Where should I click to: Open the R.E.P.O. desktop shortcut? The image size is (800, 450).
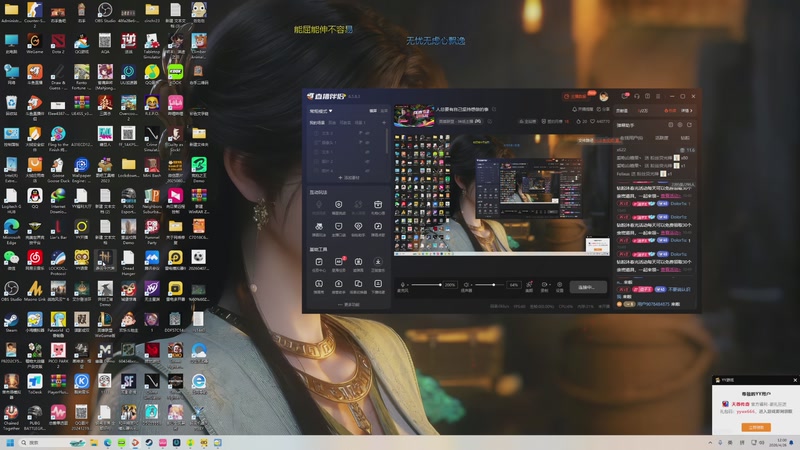[152, 106]
